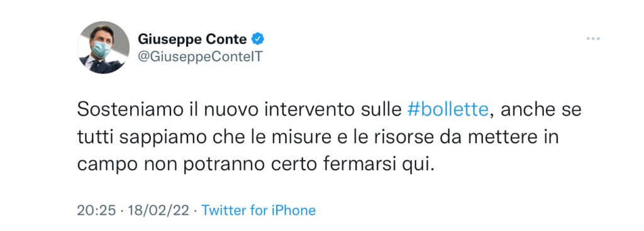
Task: Open the three-dot more options menu
Action: (x=593, y=39)
